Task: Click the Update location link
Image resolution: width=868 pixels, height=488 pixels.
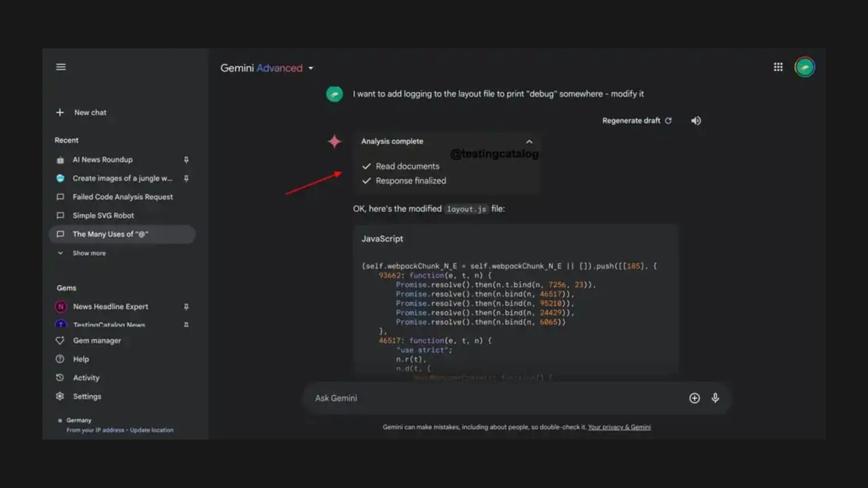Action: [x=152, y=430]
